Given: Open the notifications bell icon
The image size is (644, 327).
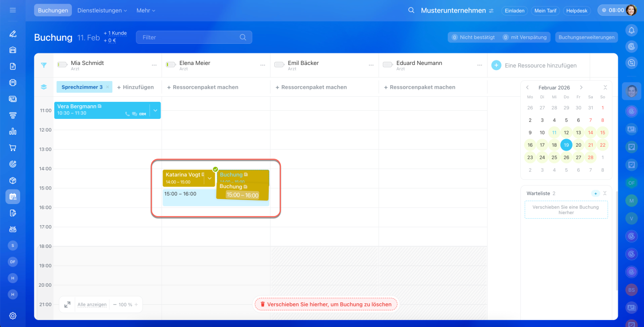Looking at the screenshot, I should click(631, 30).
